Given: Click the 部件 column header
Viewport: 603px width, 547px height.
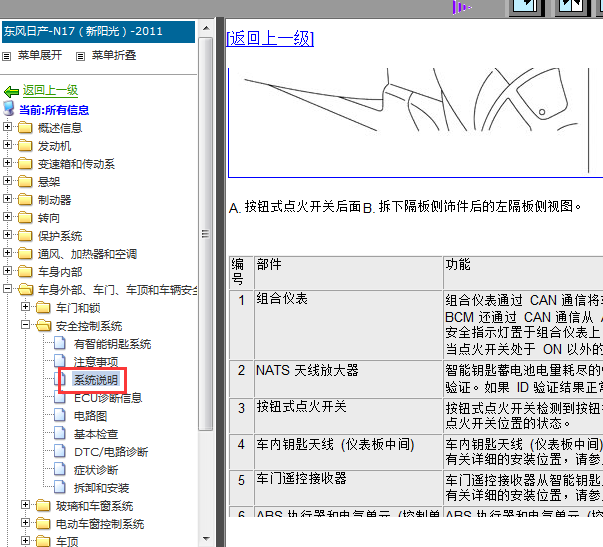Looking at the screenshot, I should pos(348,273).
